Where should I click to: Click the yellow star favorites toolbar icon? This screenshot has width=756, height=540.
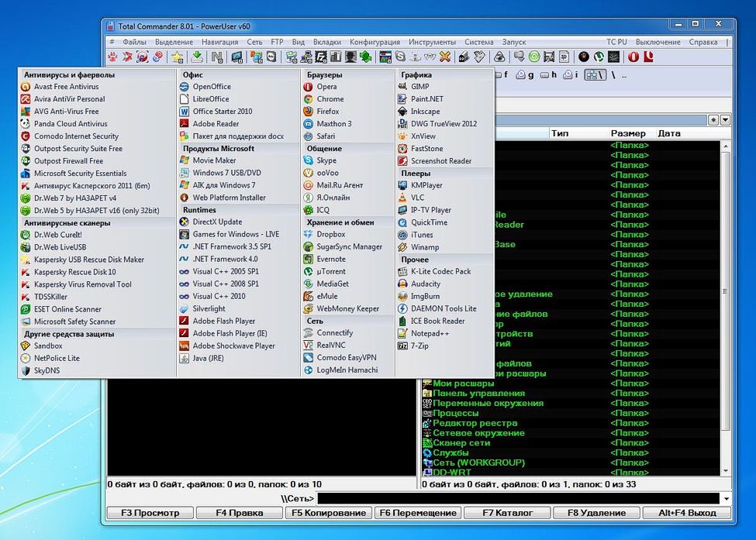coord(178,57)
